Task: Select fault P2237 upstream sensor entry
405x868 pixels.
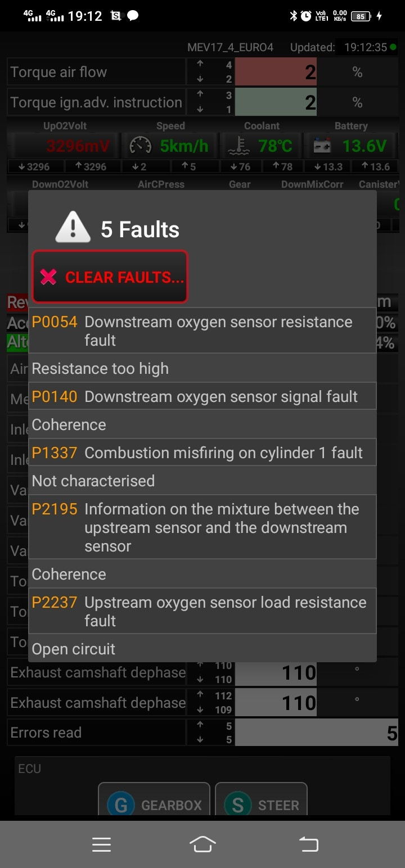Action: click(x=202, y=611)
